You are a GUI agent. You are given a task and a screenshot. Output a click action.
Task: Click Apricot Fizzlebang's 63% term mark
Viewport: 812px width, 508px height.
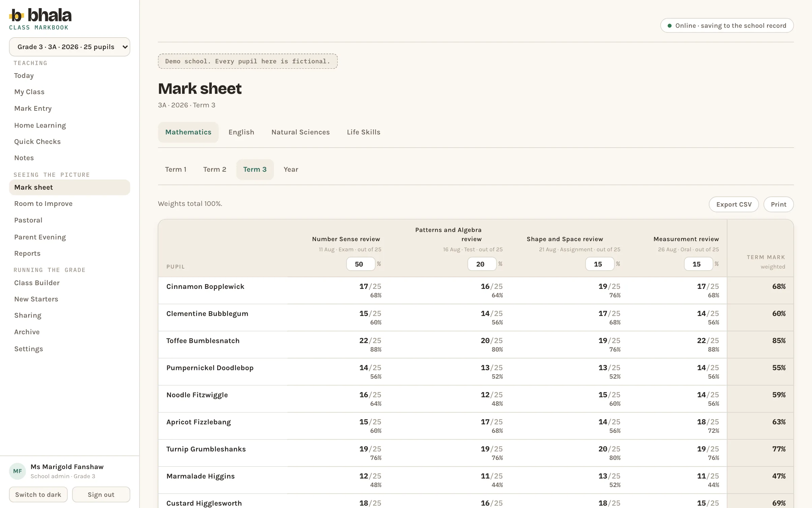[779, 422]
